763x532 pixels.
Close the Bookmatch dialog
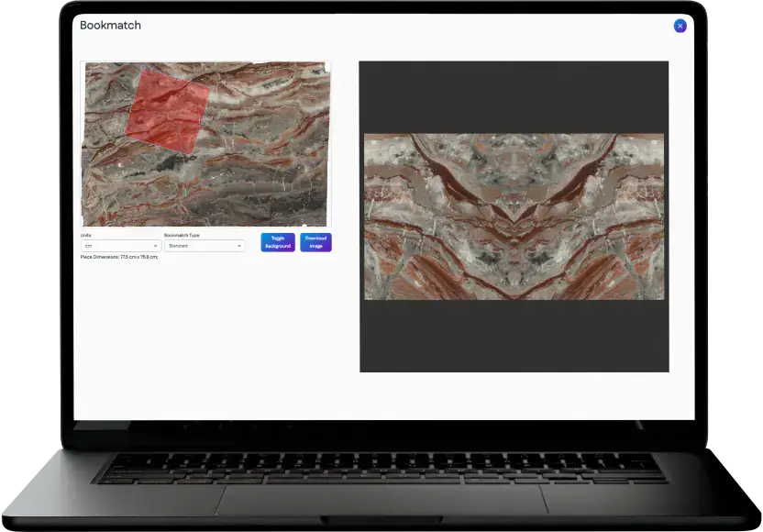[x=680, y=26]
